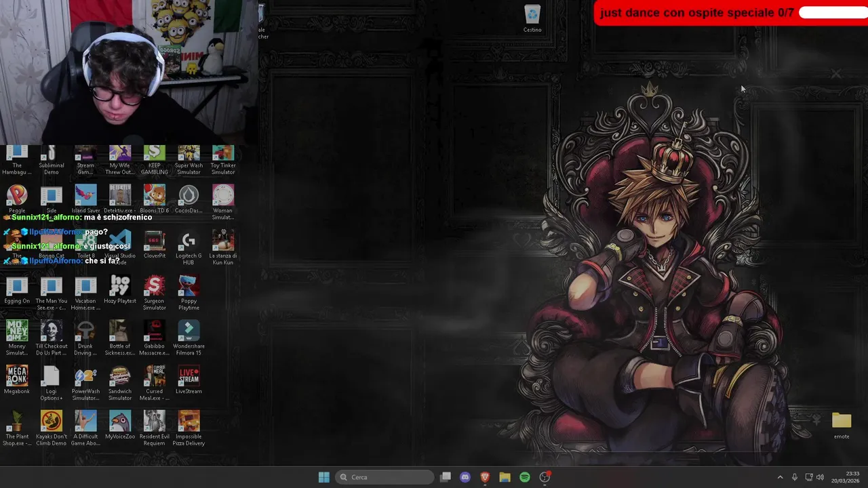Viewport: 868px width, 488px height.
Task: Open Task View from taskbar
Action: coord(446,477)
